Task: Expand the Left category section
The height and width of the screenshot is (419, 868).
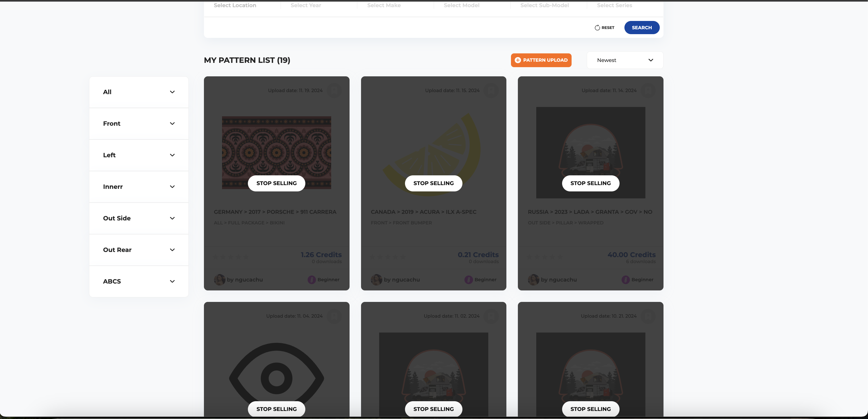Action: pyautogui.click(x=139, y=155)
